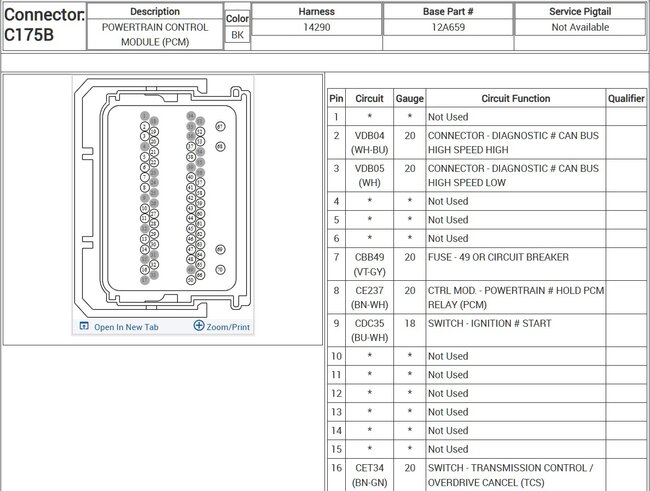The width and height of the screenshot is (650, 491).
Task: Click the 'Gauge' column header
Action: coord(410,98)
